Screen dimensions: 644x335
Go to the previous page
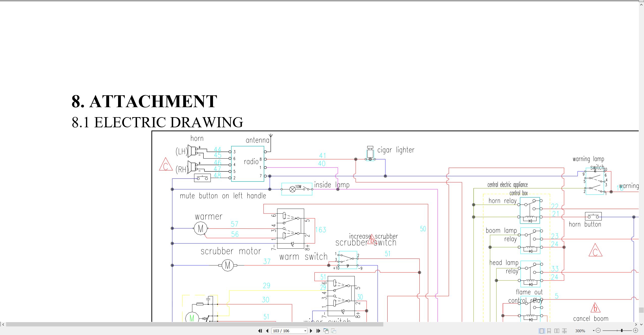[x=267, y=331]
